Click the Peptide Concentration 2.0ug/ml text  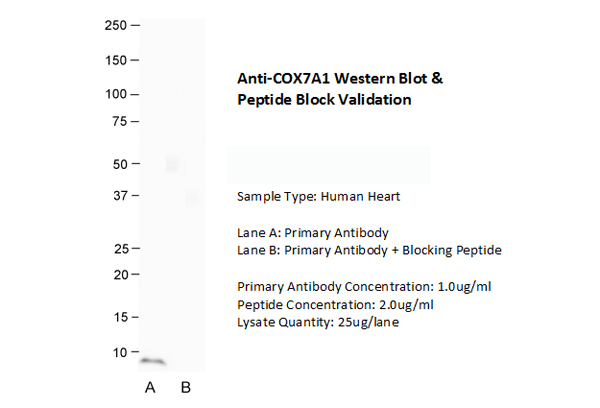point(335,304)
